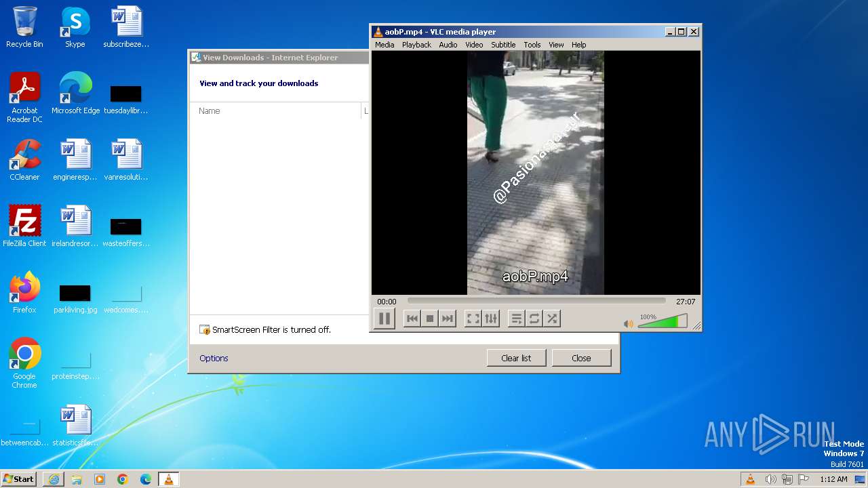This screenshot has height=488, width=868.
Task: Open Microsoft Edge desktop shortcut
Action: [75, 94]
